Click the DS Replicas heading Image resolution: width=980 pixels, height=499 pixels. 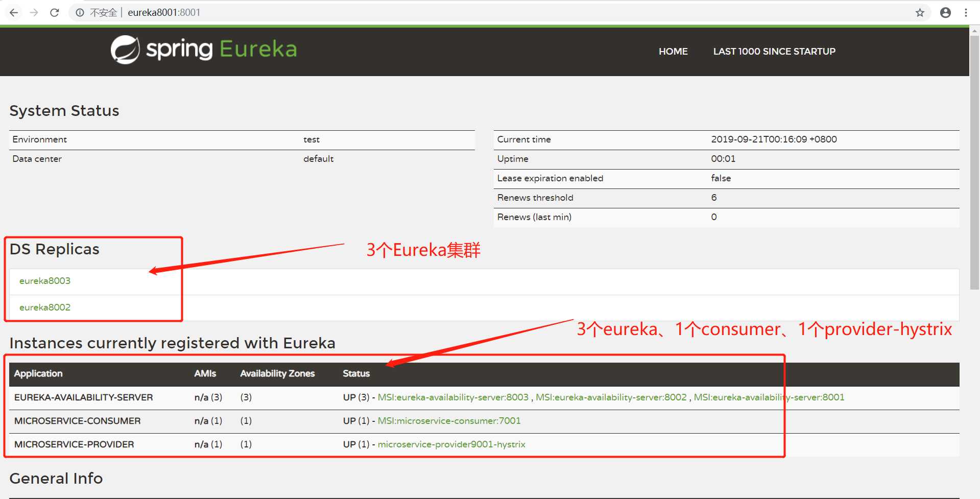(x=54, y=249)
